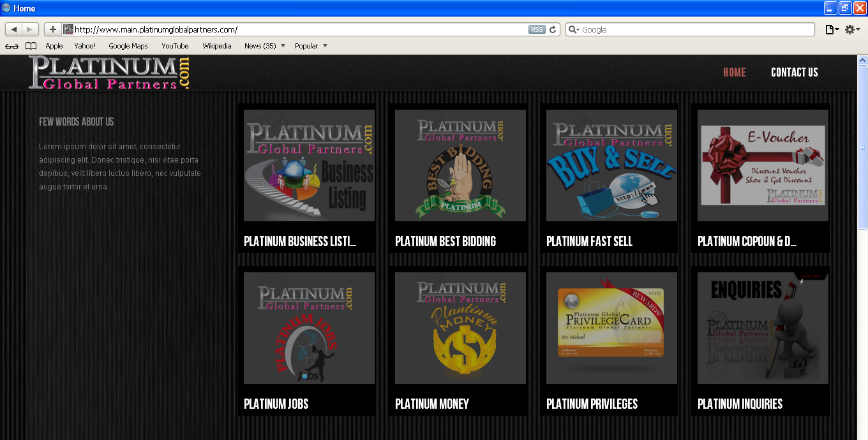The height and width of the screenshot is (440, 868).
Task: Open the E-Voucher thumbnail image
Action: pyautogui.click(x=763, y=165)
